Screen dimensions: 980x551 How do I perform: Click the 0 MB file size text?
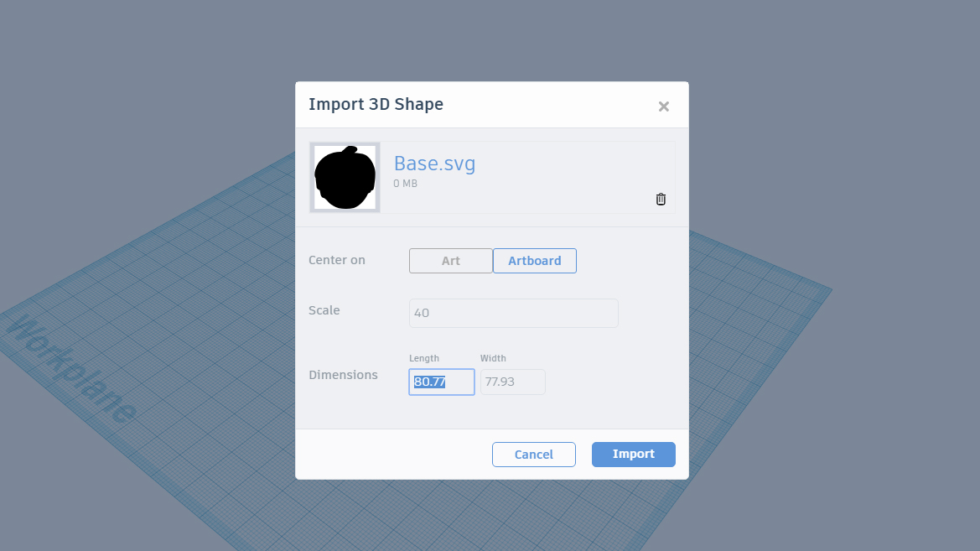[405, 184]
